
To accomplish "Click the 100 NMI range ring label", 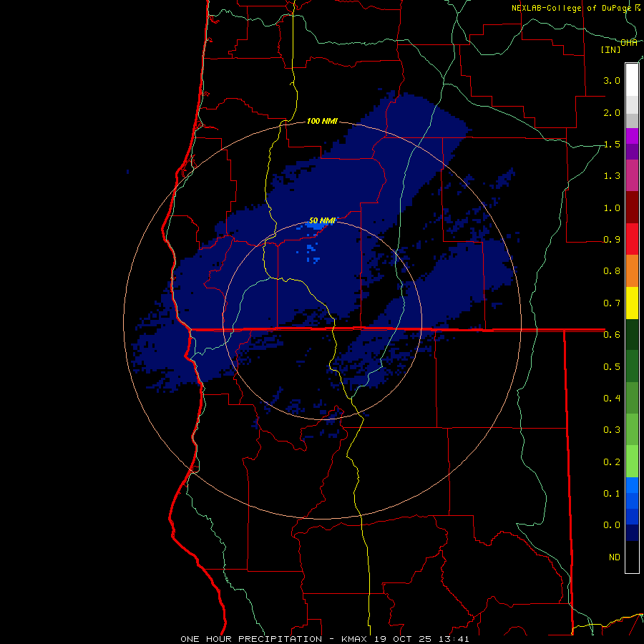I will (x=322, y=121).
